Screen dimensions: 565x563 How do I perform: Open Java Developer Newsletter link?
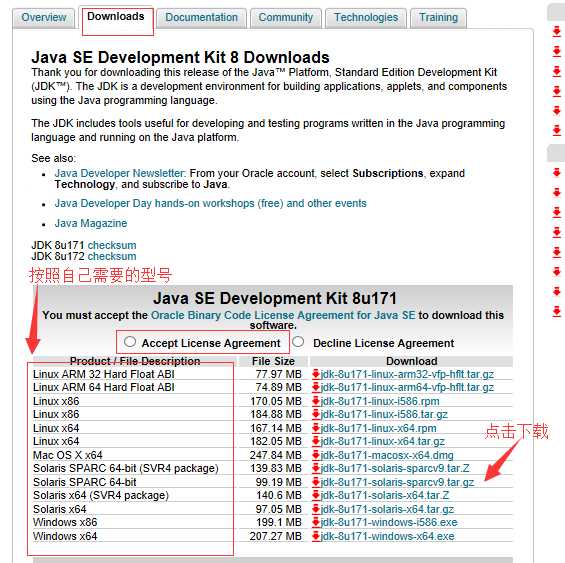pos(119,173)
